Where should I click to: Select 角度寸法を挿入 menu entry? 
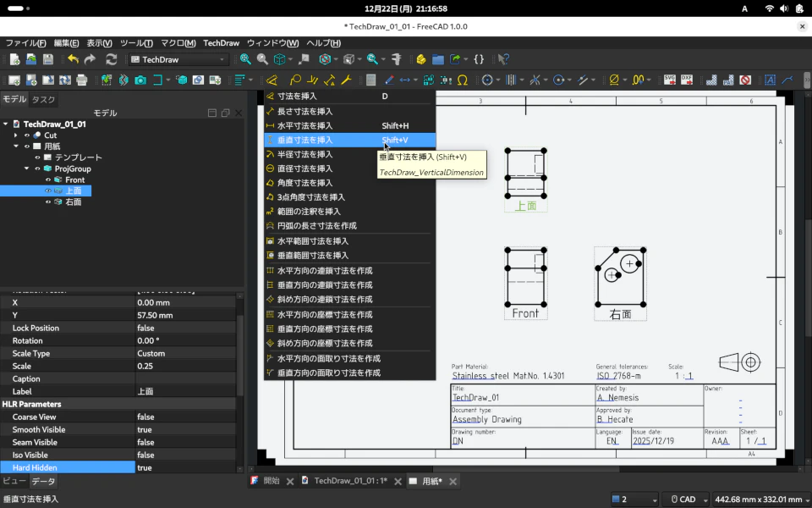coord(349,183)
